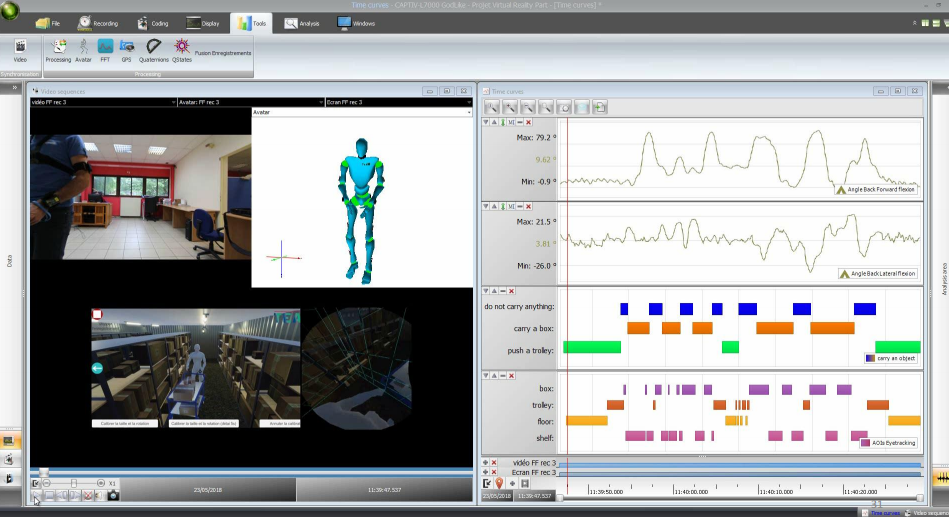The height and width of the screenshot is (517, 949).
Task: Switch to the Analysis ribbon tab
Action: (301, 22)
